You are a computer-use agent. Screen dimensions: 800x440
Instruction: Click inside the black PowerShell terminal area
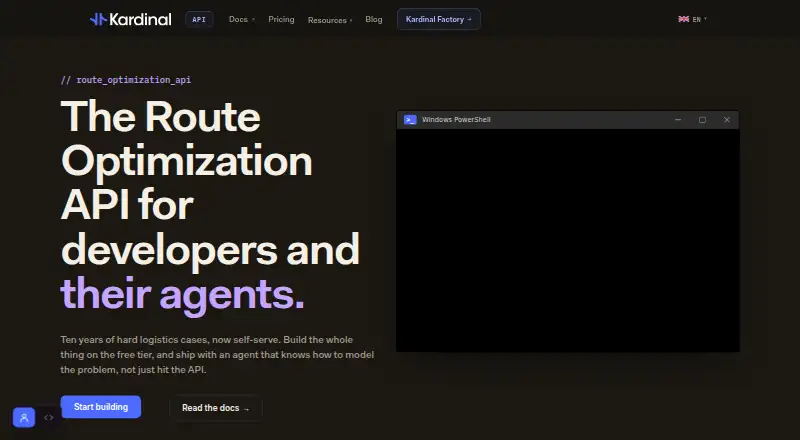tap(568, 240)
